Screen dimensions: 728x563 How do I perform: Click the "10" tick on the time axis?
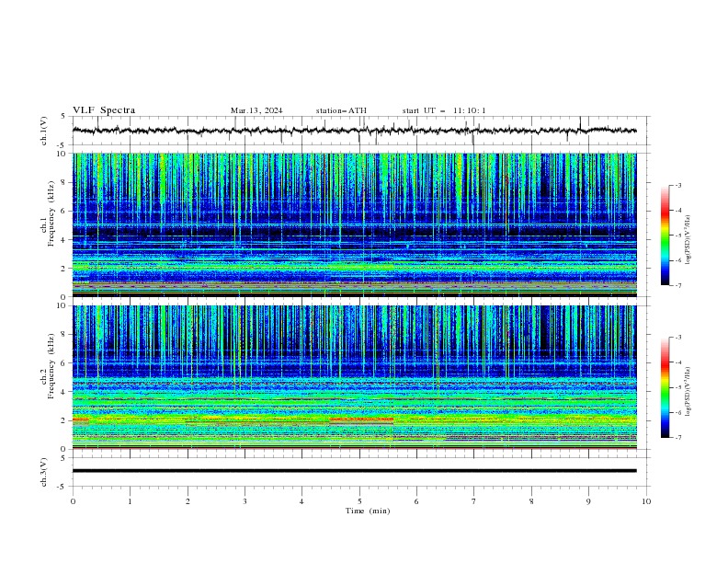(x=646, y=501)
